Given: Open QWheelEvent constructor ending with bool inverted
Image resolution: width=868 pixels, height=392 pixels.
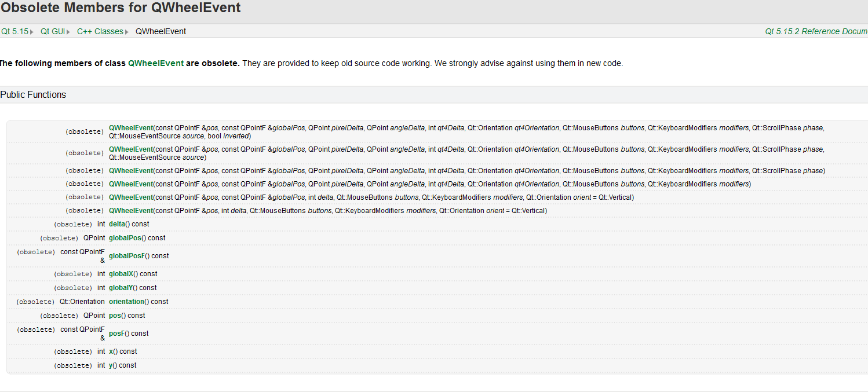Looking at the screenshot, I should click(131, 128).
